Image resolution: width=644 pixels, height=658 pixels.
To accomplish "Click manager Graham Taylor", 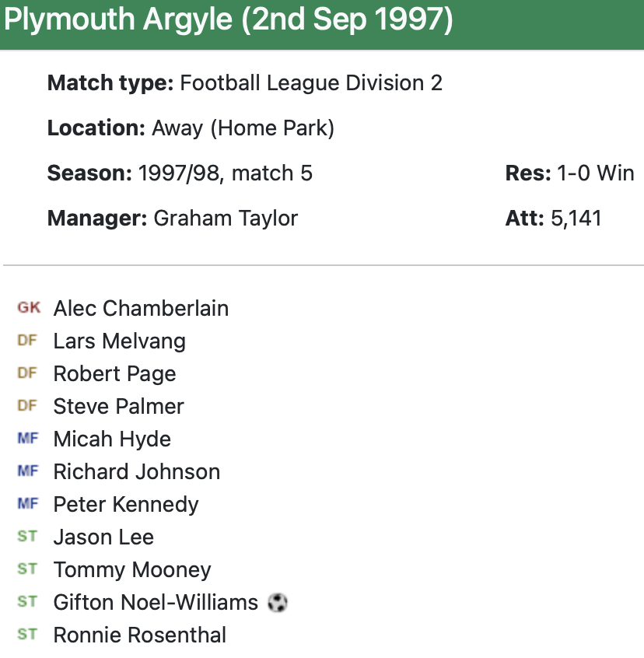I will point(226,218).
